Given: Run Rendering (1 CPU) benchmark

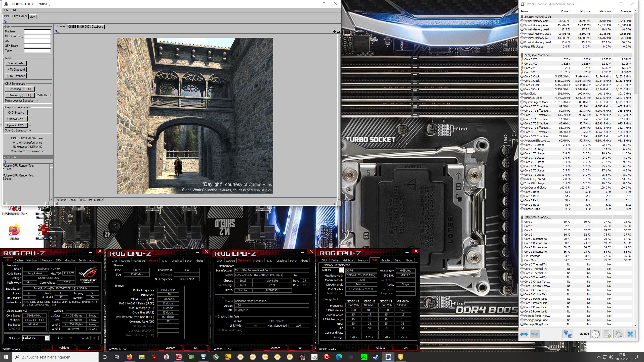Looking at the screenshot, I should click(20, 89).
